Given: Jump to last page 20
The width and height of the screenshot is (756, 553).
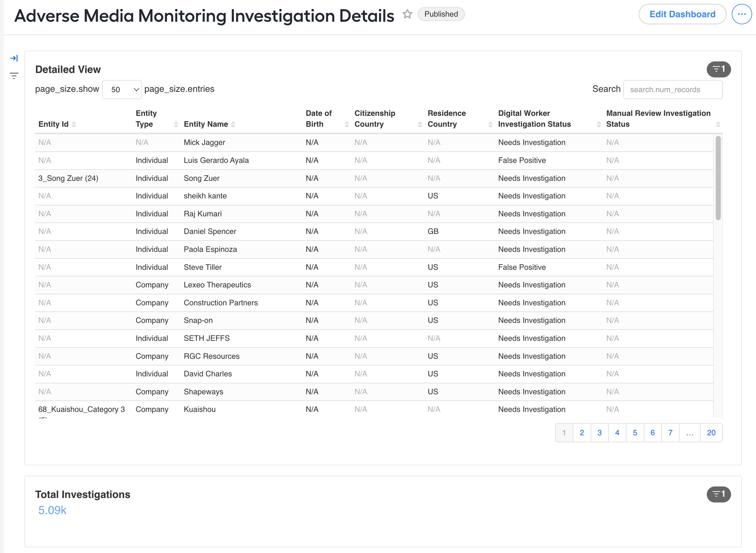Looking at the screenshot, I should click(711, 433).
